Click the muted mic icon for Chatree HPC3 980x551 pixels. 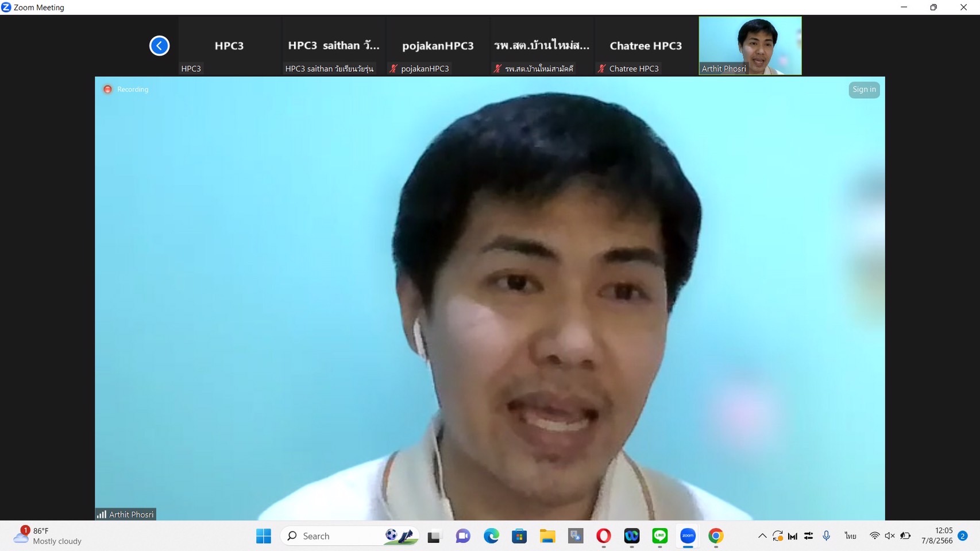[601, 68]
